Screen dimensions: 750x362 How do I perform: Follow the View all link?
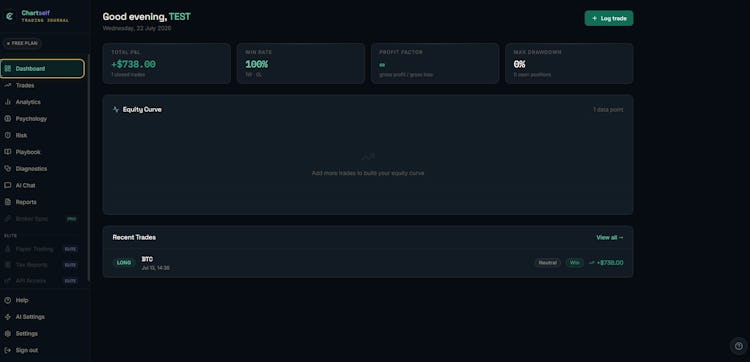click(x=609, y=237)
